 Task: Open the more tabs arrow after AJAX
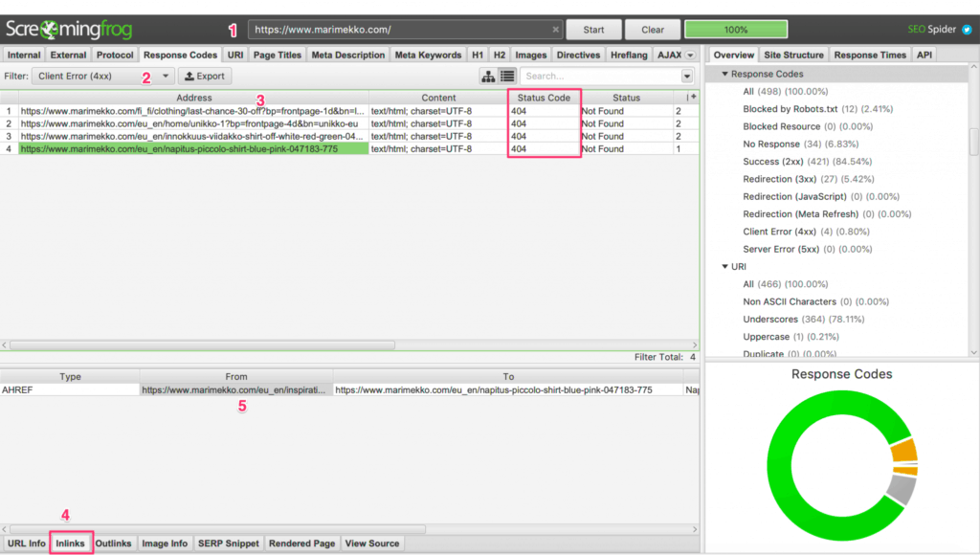(x=690, y=55)
